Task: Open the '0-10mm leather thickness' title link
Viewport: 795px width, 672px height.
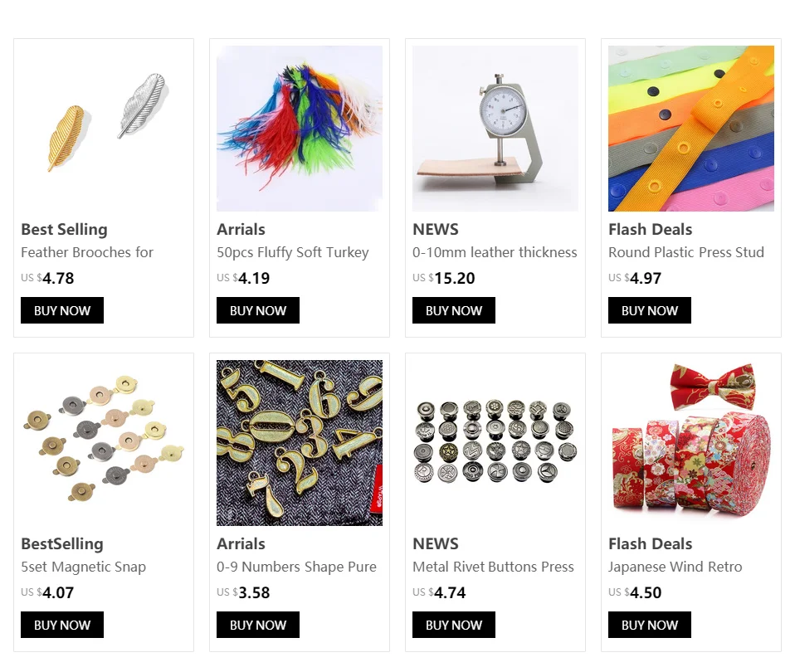Action: coord(495,252)
